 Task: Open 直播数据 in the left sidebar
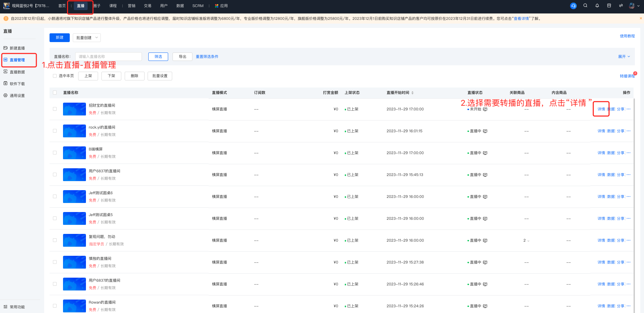pos(18,72)
